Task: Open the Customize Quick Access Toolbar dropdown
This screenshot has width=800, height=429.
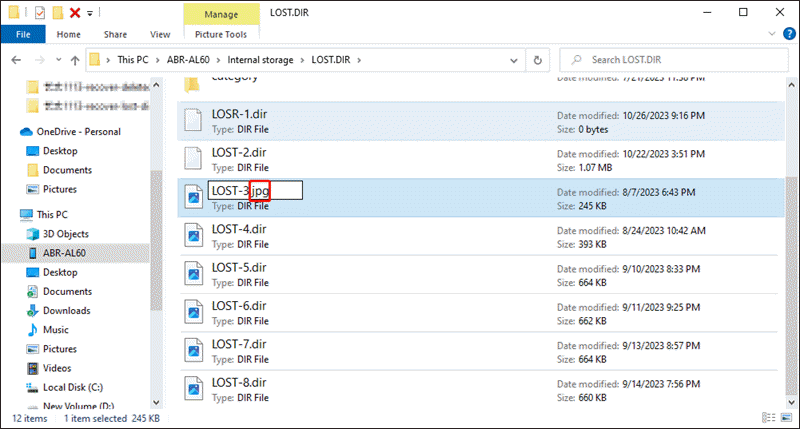Action: (89, 13)
